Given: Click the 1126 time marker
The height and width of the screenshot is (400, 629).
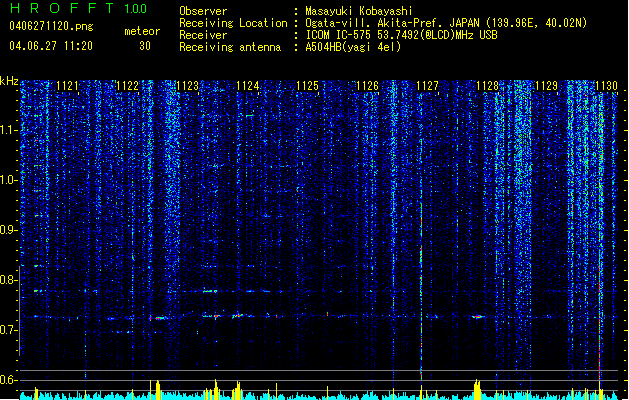Looking at the screenshot, I should pos(367,86).
